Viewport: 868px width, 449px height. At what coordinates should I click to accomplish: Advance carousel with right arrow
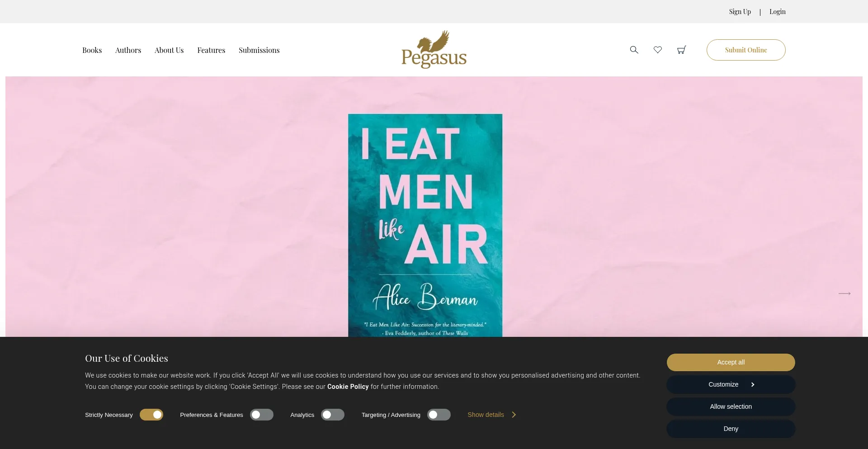(844, 293)
